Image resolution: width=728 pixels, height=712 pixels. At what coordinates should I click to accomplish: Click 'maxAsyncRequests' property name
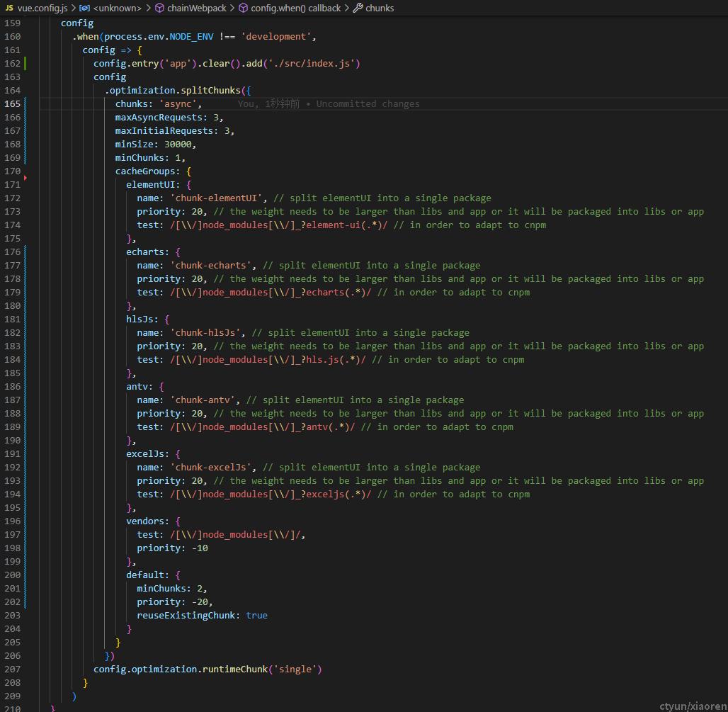(159, 117)
